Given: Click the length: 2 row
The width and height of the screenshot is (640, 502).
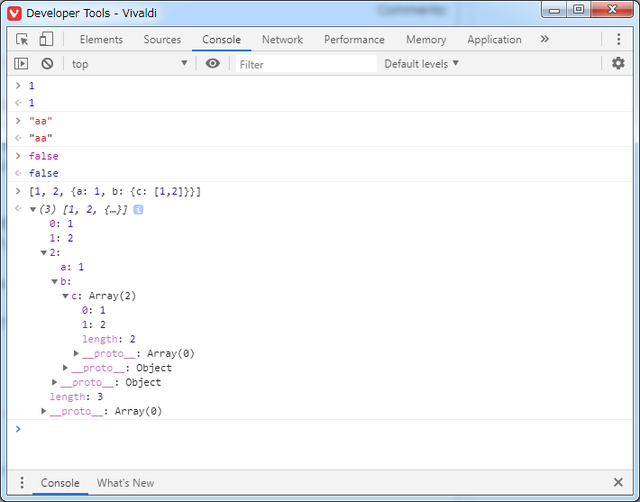Looking at the screenshot, I should tap(109, 339).
